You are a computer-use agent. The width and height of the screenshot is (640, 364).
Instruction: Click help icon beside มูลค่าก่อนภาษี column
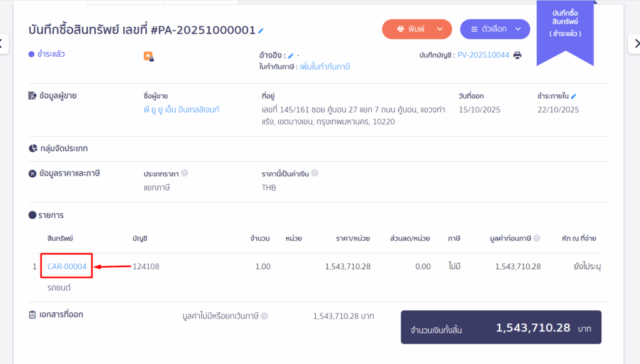[537, 238]
